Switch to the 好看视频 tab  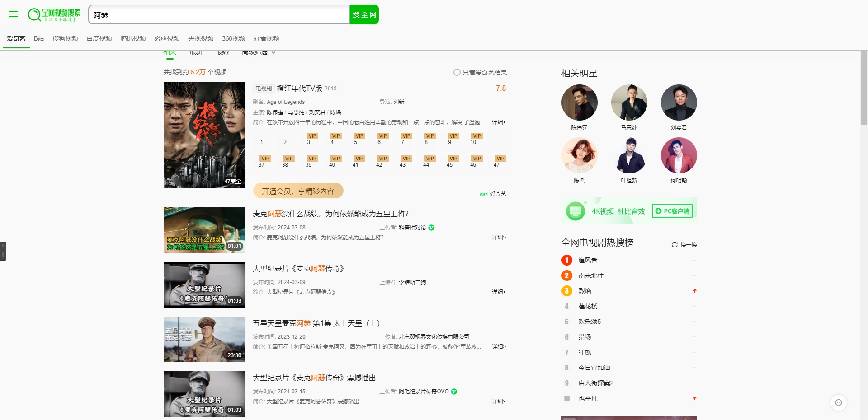click(x=266, y=38)
